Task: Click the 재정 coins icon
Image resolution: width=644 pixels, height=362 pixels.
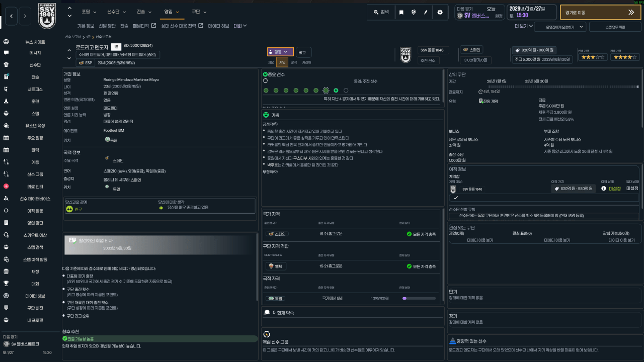Action: 6,271
